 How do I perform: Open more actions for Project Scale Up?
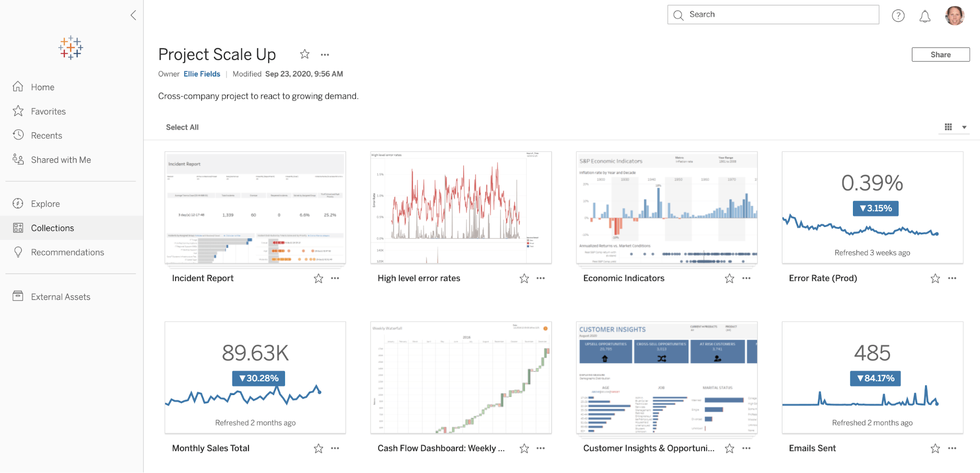point(325,55)
